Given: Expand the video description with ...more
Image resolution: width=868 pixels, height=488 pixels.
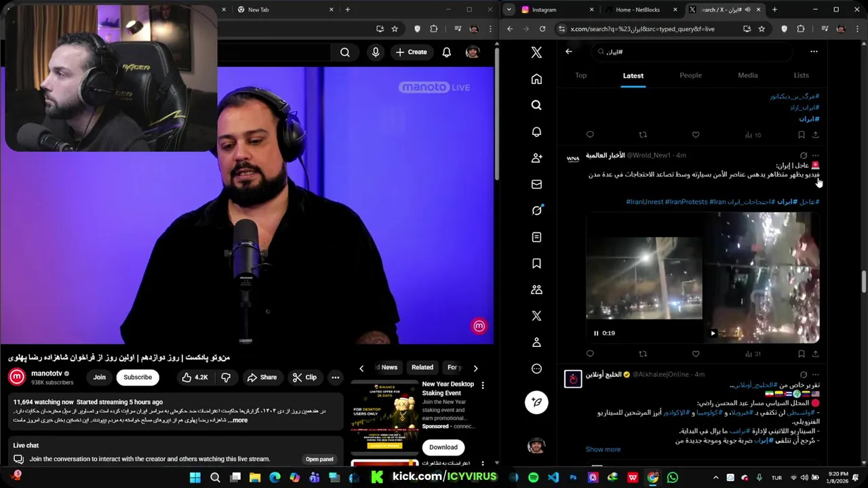Looking at the screenshot, I should [x=239, y=420].
